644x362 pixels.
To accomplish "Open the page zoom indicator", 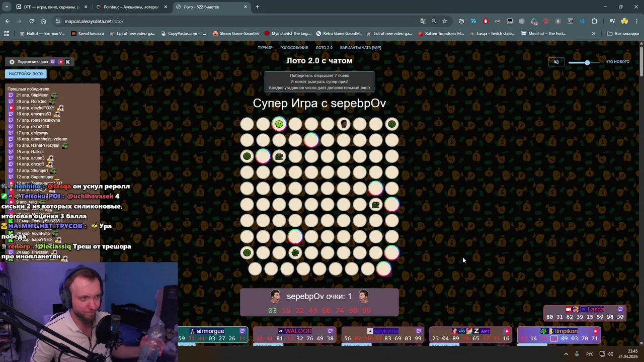I will point(434,21).
